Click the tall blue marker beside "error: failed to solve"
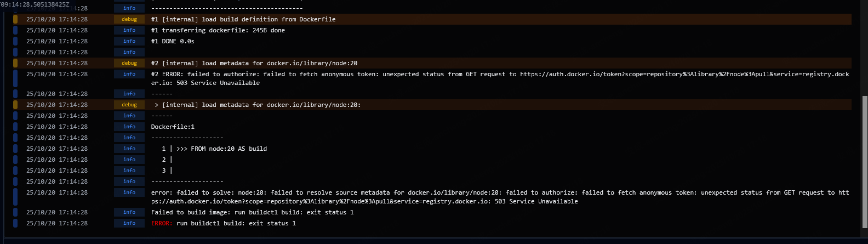Viewport: 868px width, 244px height. coord(15,197)
